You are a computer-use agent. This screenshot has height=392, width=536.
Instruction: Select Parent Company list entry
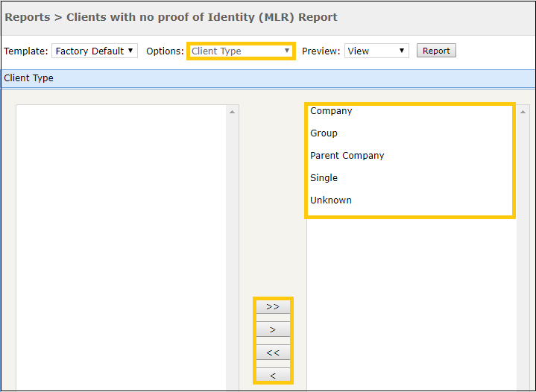click(347, 156)
